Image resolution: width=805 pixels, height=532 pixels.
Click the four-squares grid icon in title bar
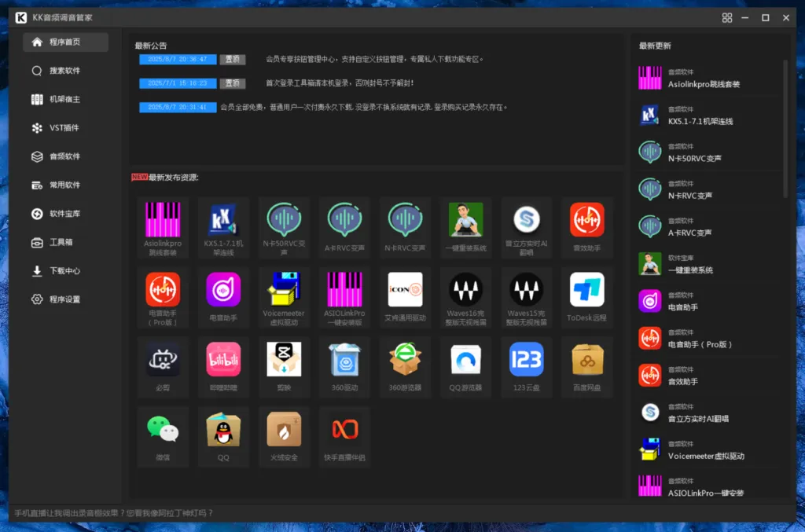tap(727, 18)
